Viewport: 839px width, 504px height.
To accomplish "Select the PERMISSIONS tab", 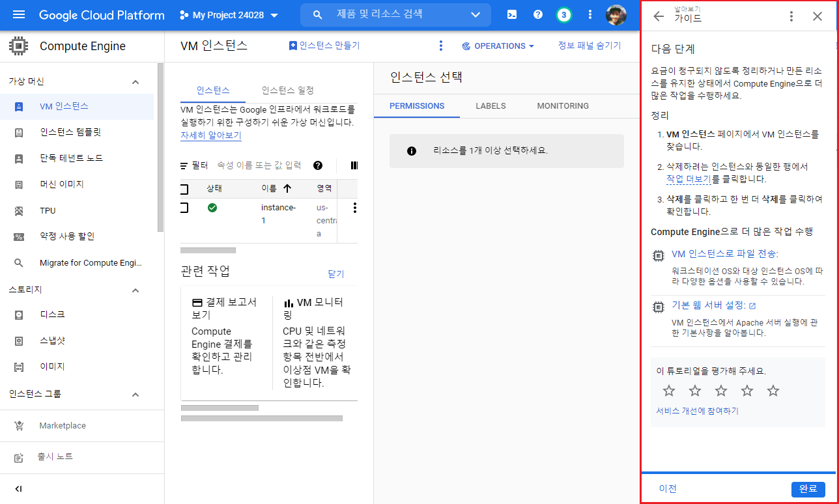I will [x=417, y=106].
